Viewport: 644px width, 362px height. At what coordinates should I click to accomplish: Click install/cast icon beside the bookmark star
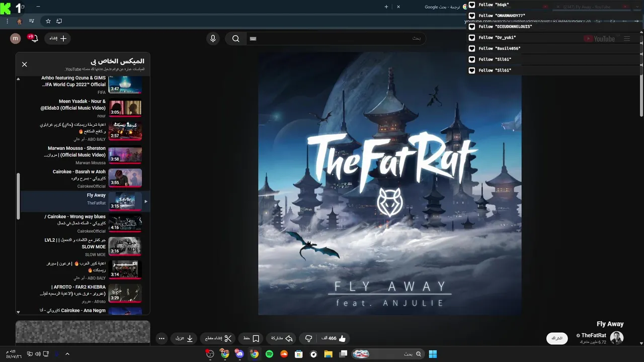tap(59, 21)
